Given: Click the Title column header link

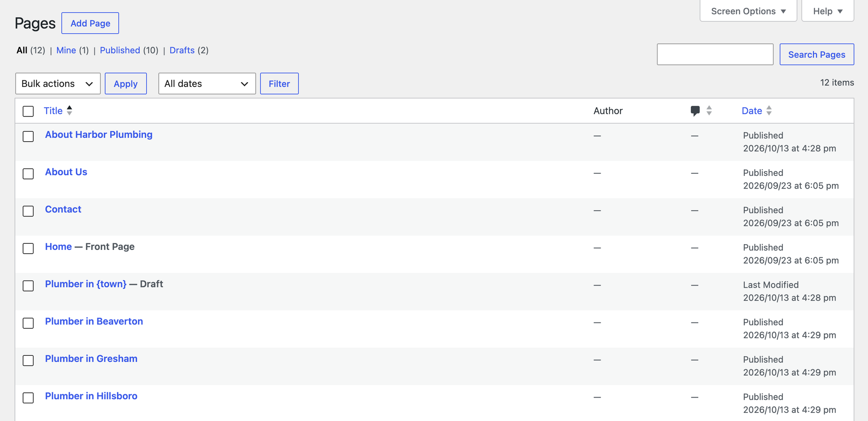Looking at the screenshot, I should coord(53,111).
